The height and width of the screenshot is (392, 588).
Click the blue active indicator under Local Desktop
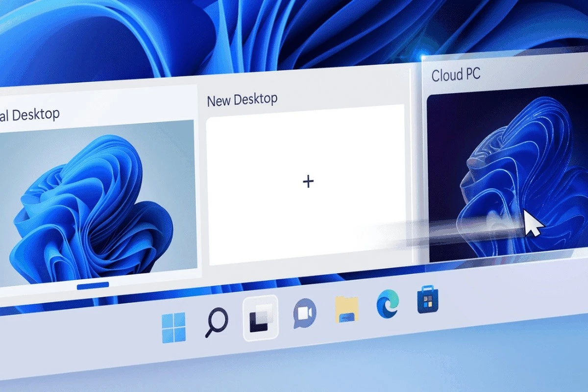click(x=93, y=285)
